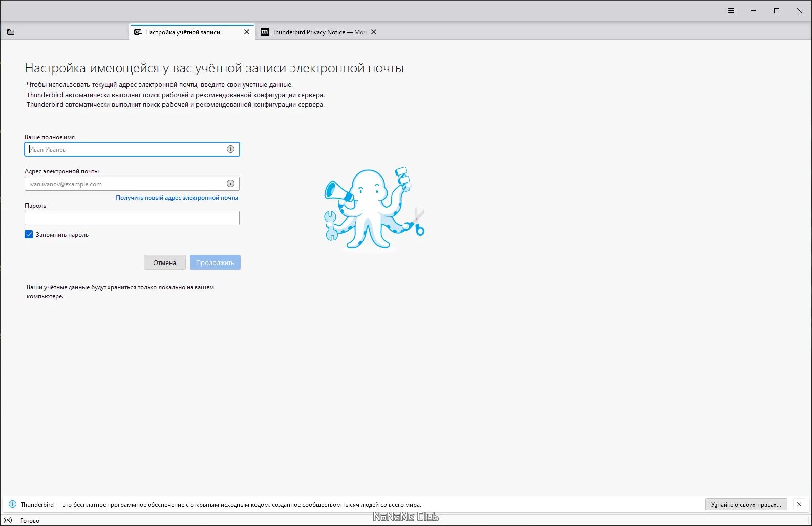Focus the Пароль input field
Image resolution: width=812 pixels, height=526 pixels.
click(132, 218)
